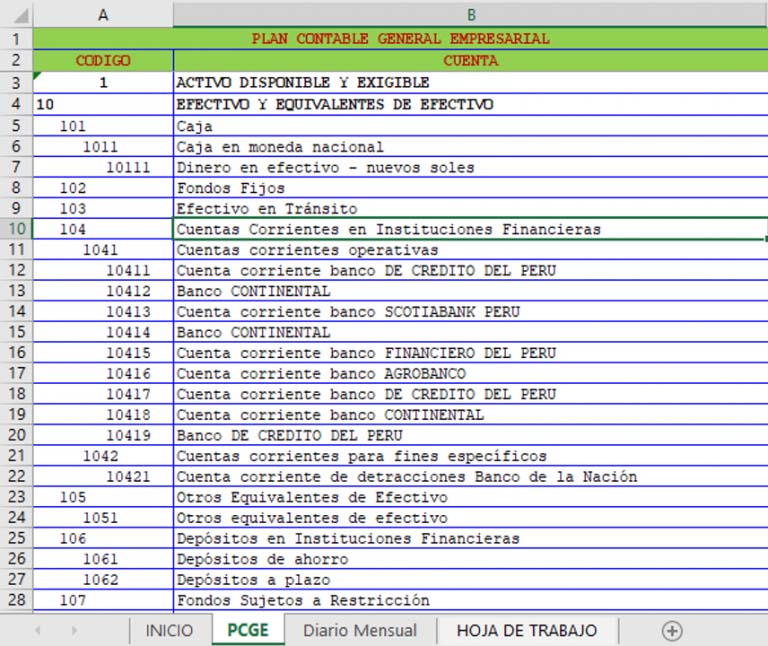Image resolution: width=768 pixels, height=646 pixels.
Task: Select column A by its header
Action: [x=103, y=15]
